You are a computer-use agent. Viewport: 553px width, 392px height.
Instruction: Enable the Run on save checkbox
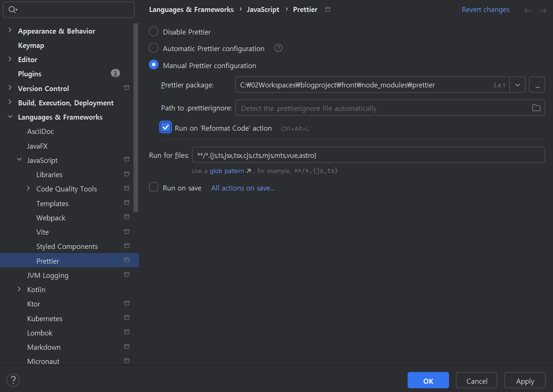tap(154, 187)
